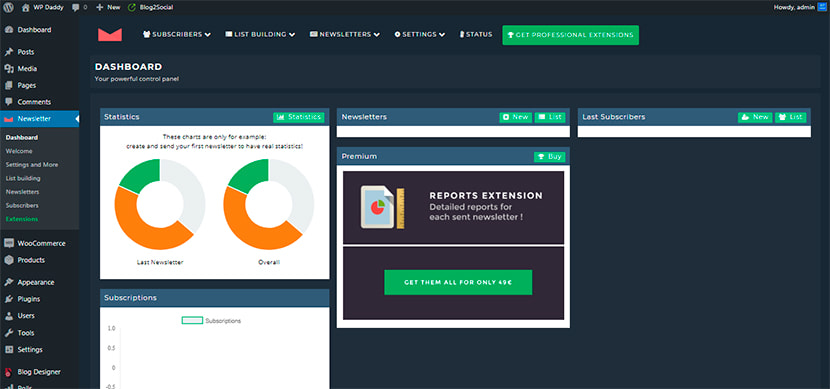The image size is (830, 389).
Task: Expand the Subscribers dropdown menu
Action: point(177,34)
